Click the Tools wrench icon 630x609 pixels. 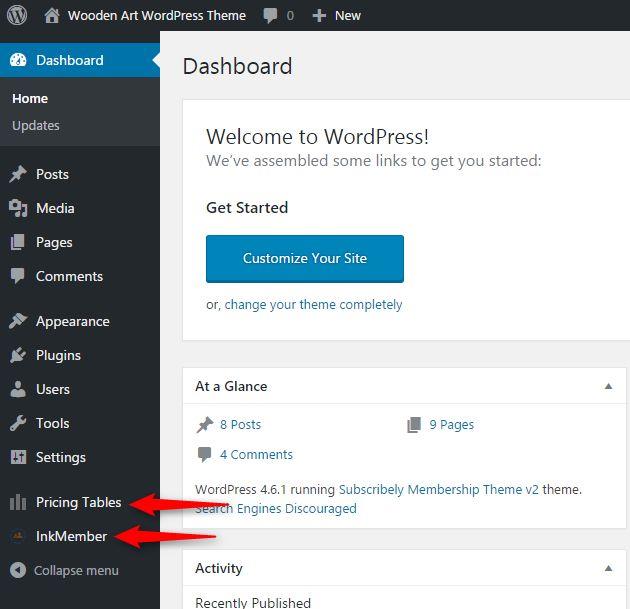pyautogui.click(x=18, y=423)
